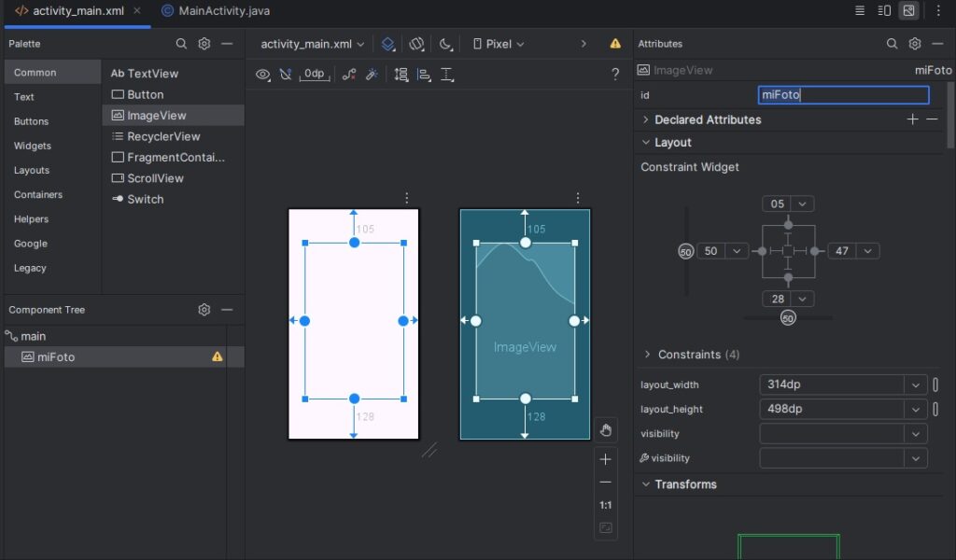Image resolution: width=956 pixels, height=560 pixels.
Task: Open activity_main.xml file dropdown
Action: tap(312, 44)
